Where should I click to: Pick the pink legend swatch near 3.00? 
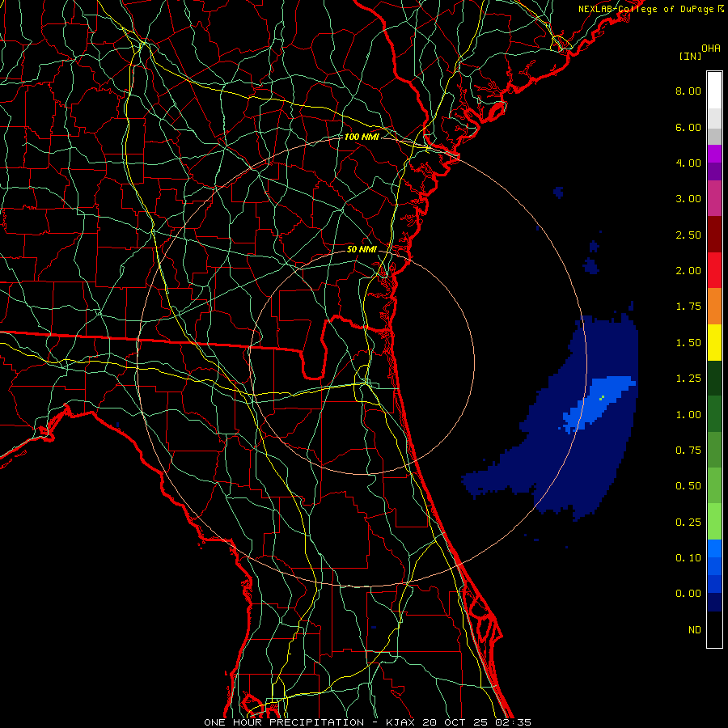(714, 198)
